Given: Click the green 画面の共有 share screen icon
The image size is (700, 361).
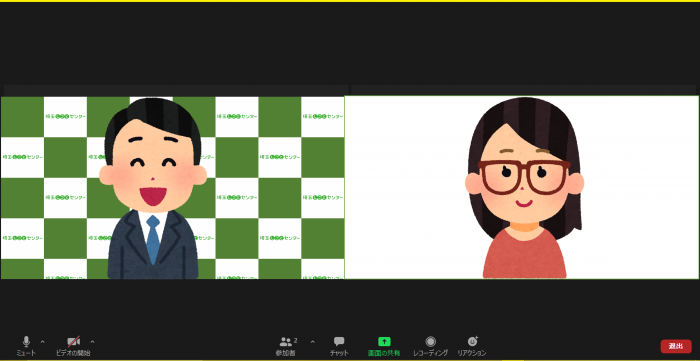Looking at the screenshot, I should 384,342.
